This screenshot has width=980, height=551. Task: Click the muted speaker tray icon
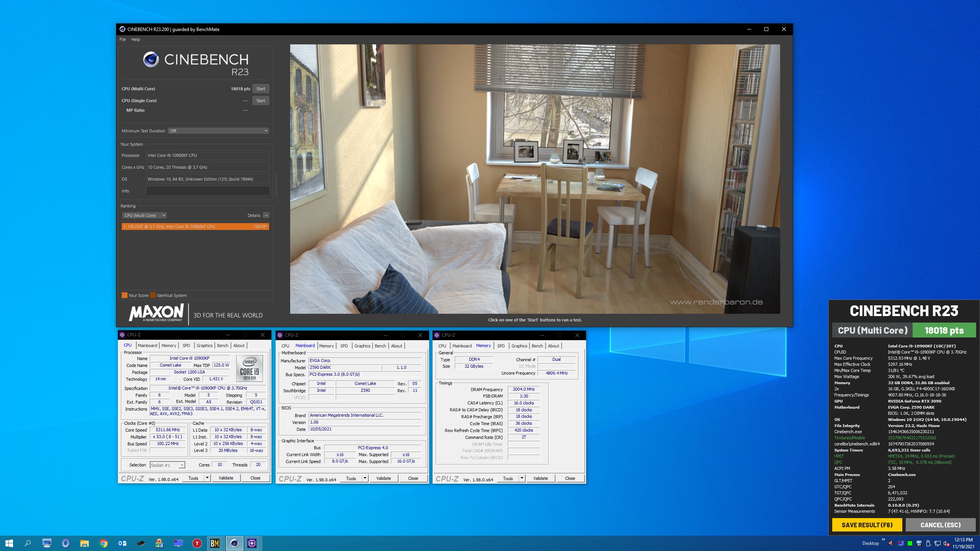tap(946, 543)
